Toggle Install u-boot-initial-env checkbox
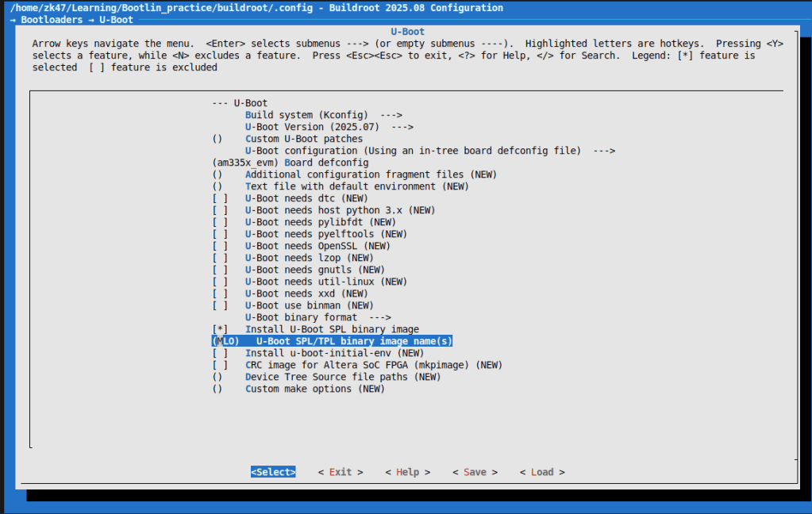This screenshot has width=812, height=514. coord(220,353)
